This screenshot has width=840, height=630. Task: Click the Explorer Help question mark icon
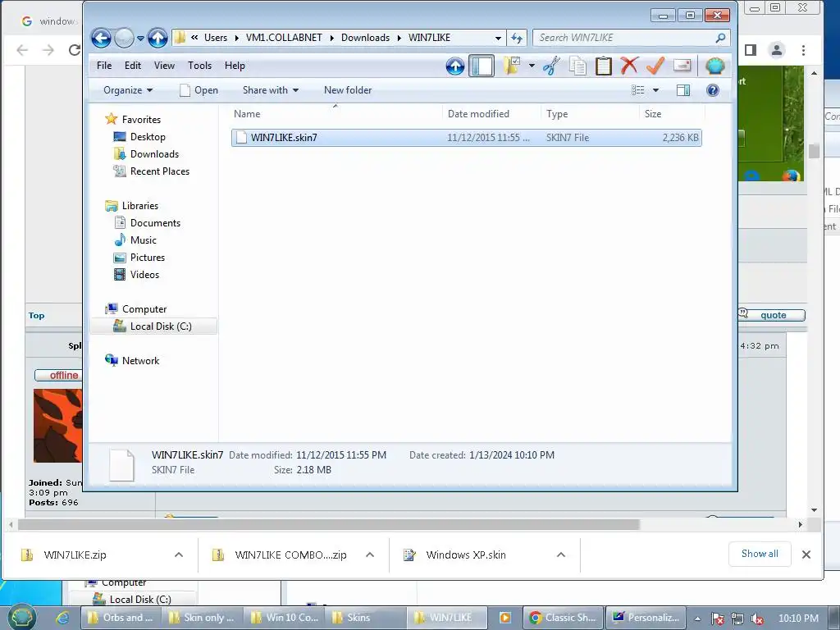(x=713, y=90)
